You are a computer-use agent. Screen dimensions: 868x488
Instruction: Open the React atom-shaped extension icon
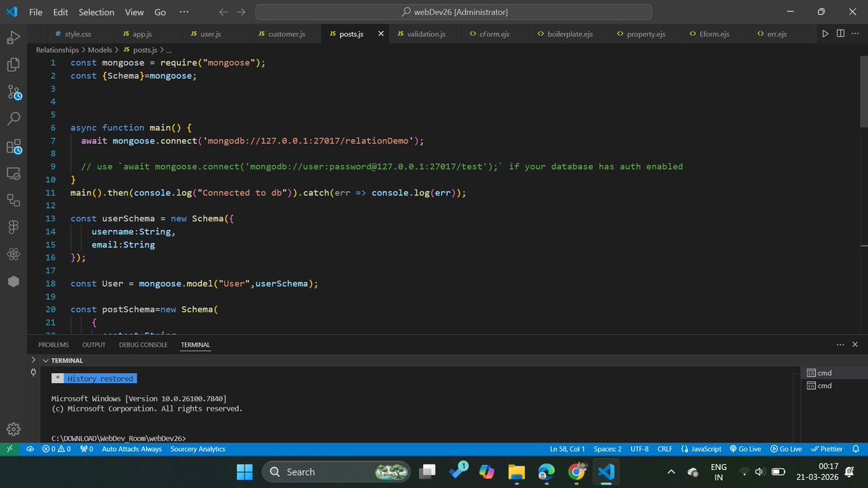13,254
